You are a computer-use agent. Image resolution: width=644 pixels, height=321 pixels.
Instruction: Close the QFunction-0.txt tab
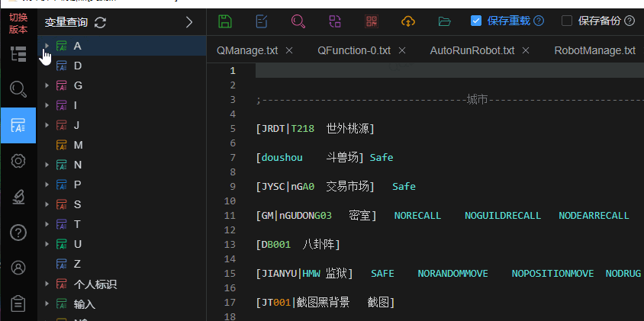402,50
